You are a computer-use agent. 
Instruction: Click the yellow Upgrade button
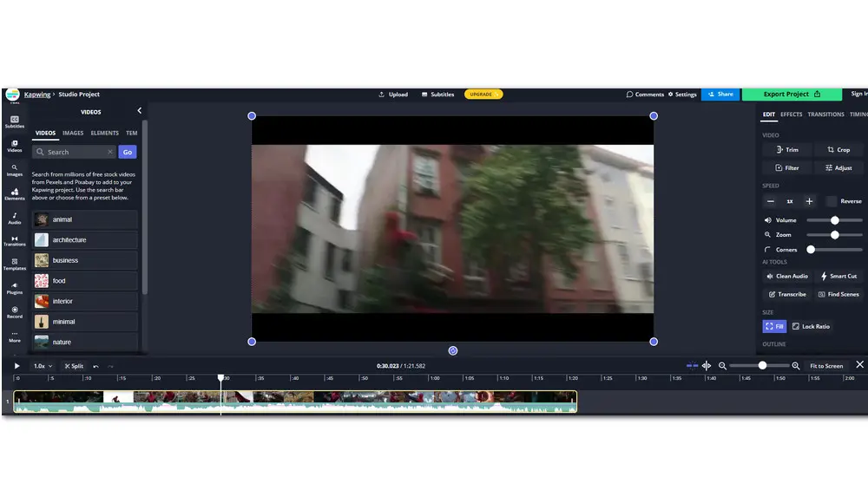(483, 94)
